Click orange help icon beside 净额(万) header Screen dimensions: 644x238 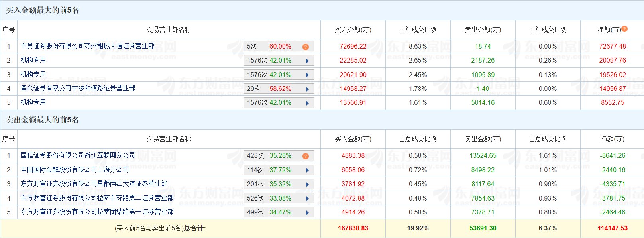coord(624,29)
